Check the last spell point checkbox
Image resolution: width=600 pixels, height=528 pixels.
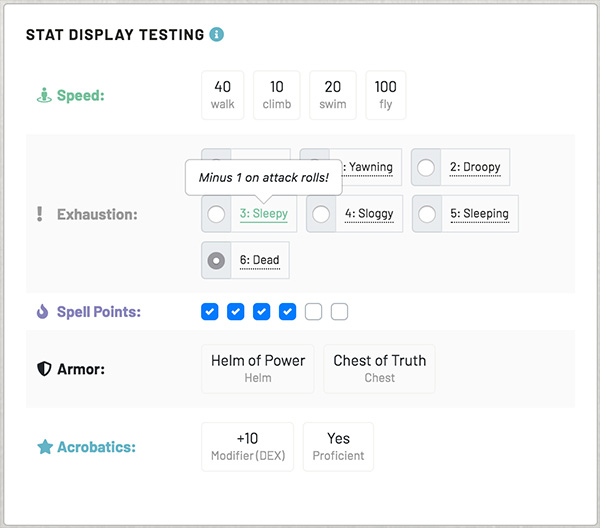click(x=340, y=312)
